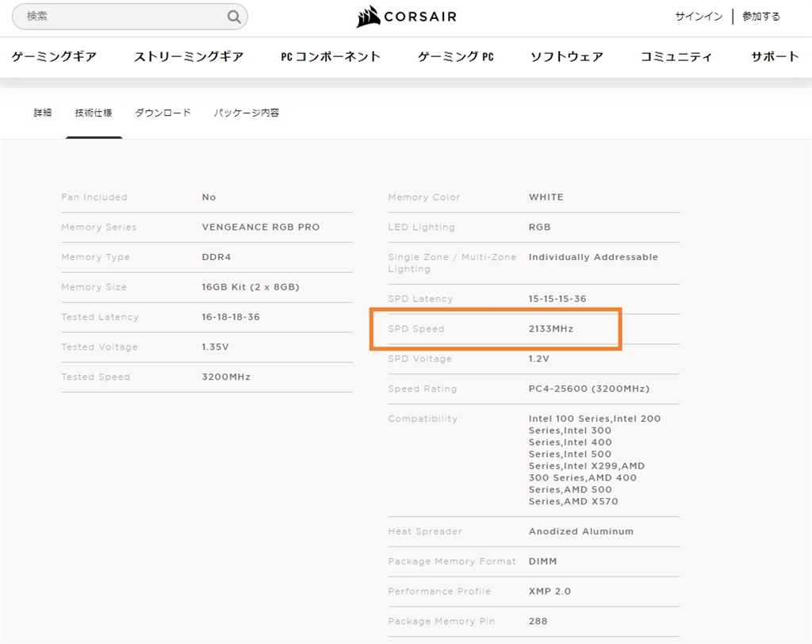Select the No value beside Fan Included
This screenshot has width=812, height=644.
[x=209, y=197]
